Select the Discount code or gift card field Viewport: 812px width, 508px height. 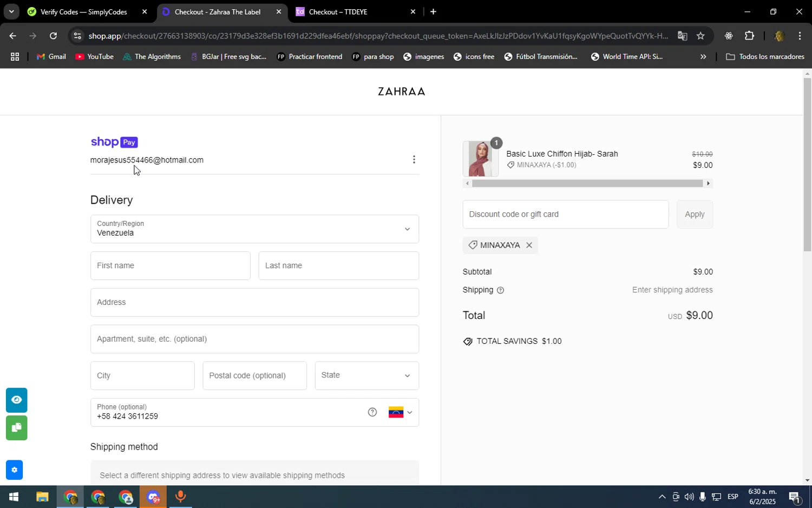566,214
